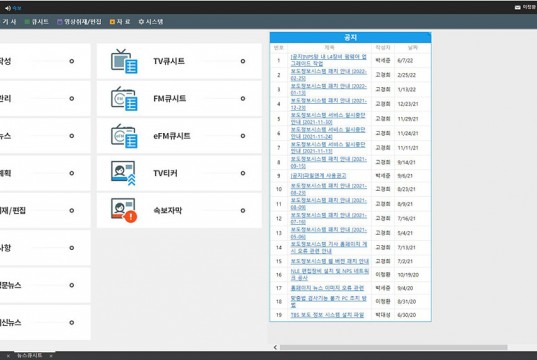Click the date 6/30/20 in row 19
This screenshot has height=360, width=537.
click(x=407, y=315)
